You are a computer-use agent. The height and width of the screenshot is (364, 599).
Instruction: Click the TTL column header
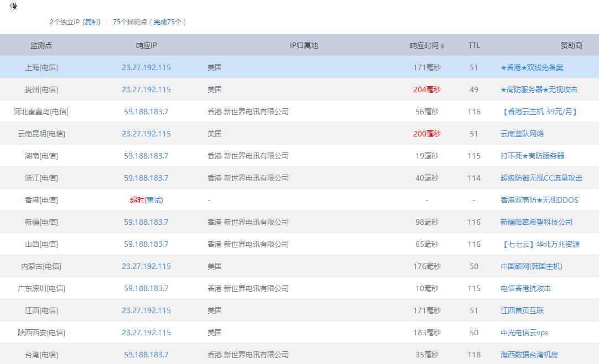coord(474,45)
